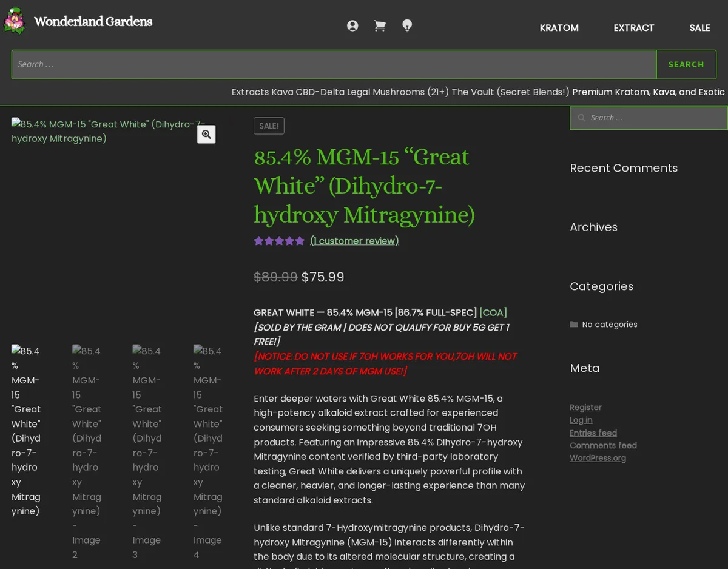Focus the main header search field
This screenshot has height=569, width=728.
click(x=334, y=64)
